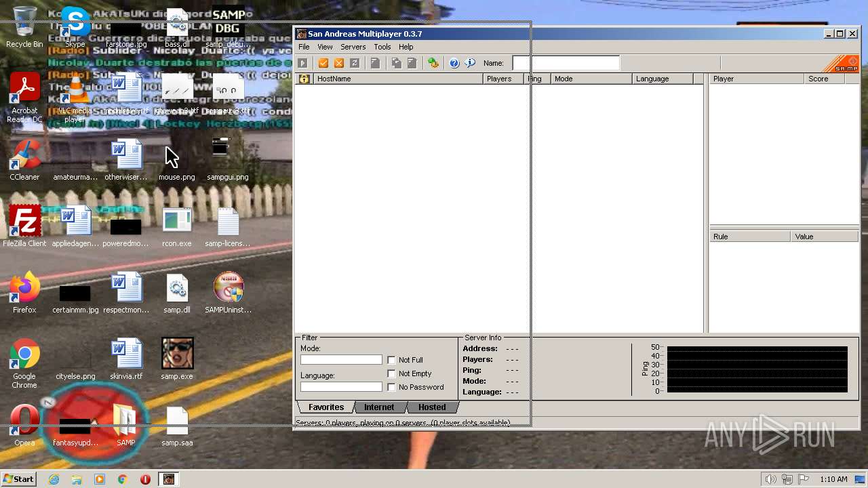Click the About info speech bubble icon

click(x=470, y=63)
